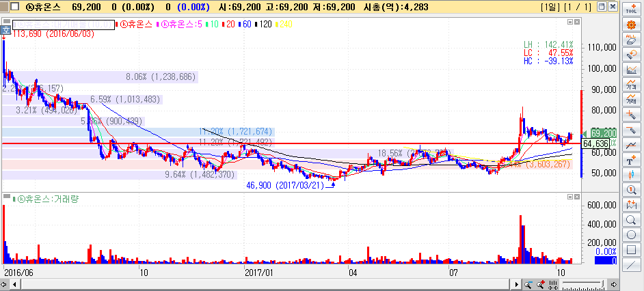Pick the circle shape drawing tool
The width and height of the screenshot is (644, 291).
632,234
